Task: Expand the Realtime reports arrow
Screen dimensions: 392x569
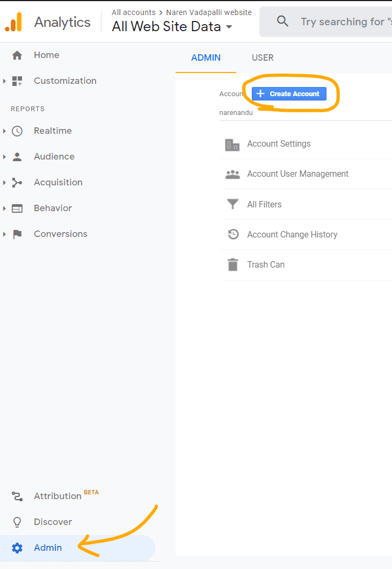Action: [4, 131]
